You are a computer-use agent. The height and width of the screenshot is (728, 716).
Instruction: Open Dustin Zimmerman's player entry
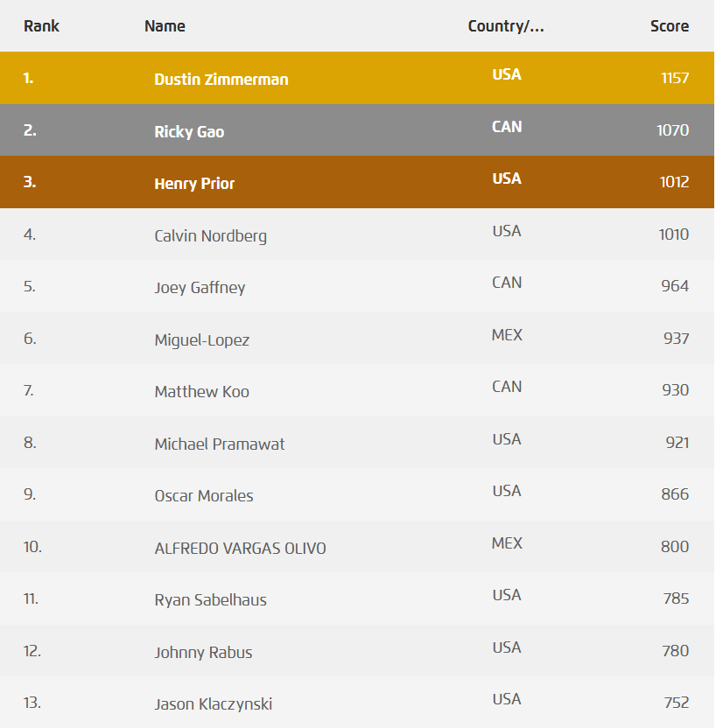221,79
